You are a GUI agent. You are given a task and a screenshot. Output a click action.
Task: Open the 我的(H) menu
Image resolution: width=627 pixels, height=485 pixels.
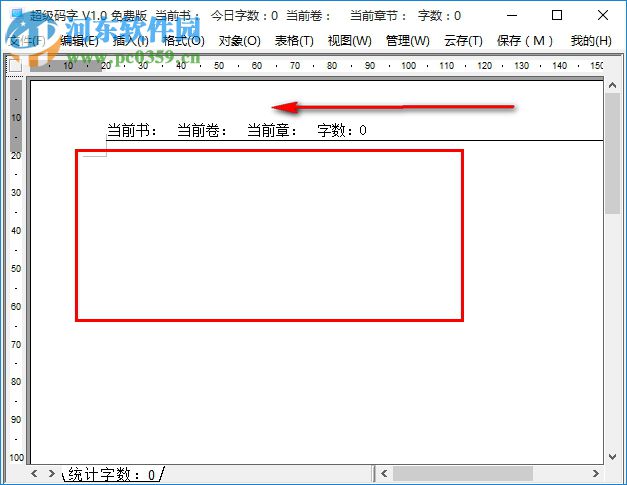(591, 41)
